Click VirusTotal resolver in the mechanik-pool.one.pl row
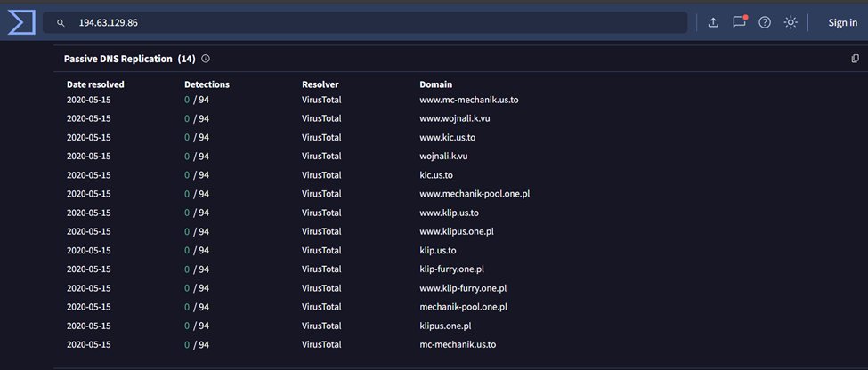 coord(321,306)
